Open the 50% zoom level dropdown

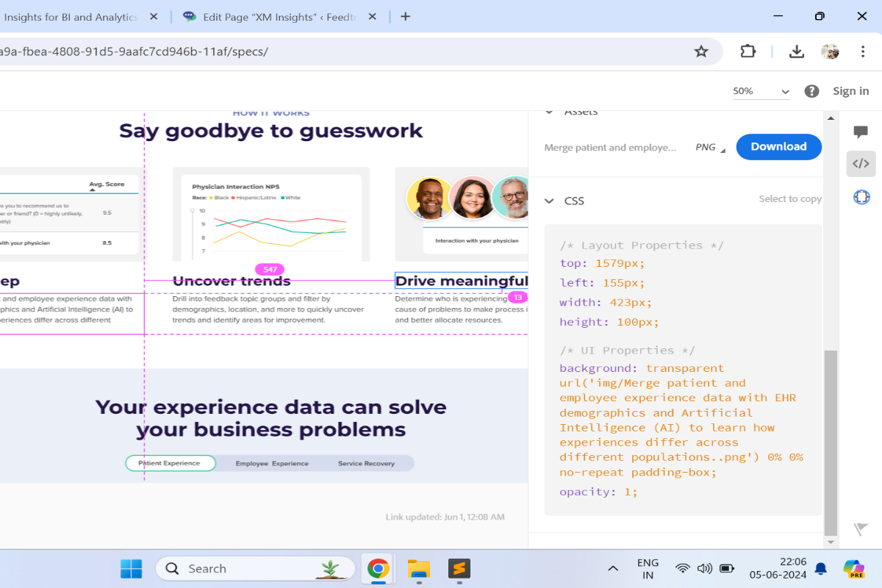[x=761, y=91]
